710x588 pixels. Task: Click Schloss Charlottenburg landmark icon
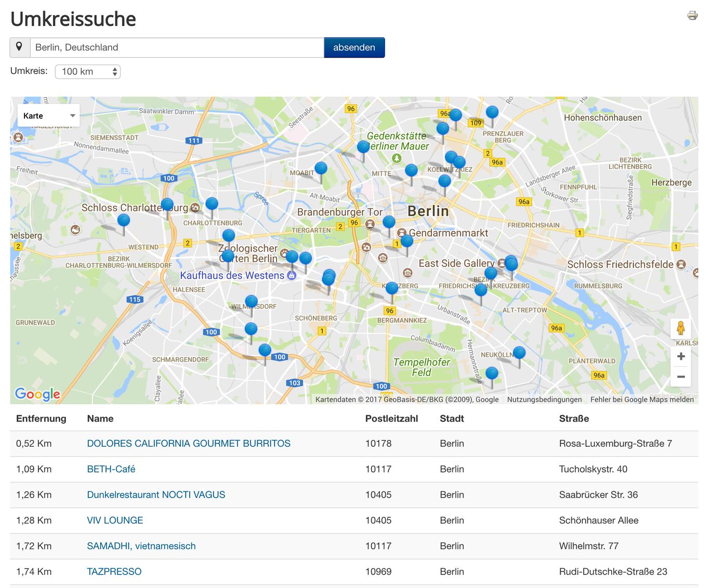pyautogui.click(x=195, y=208)
